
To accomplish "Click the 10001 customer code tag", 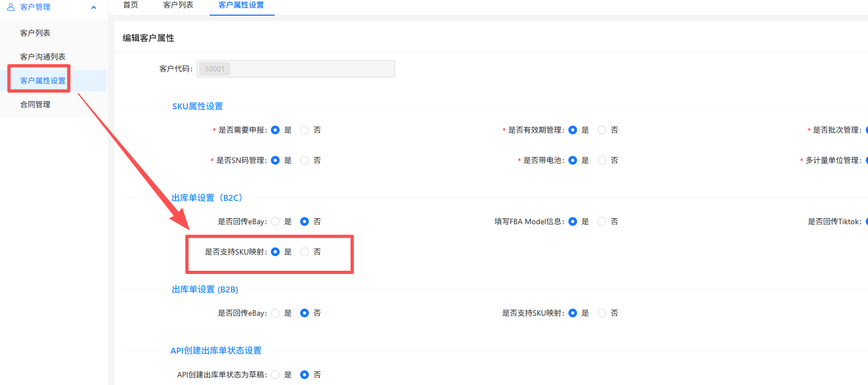I will tap(215, 69).
